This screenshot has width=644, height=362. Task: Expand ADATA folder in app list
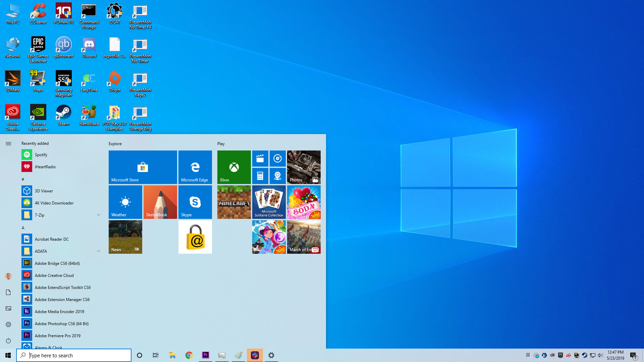(99, 251)
